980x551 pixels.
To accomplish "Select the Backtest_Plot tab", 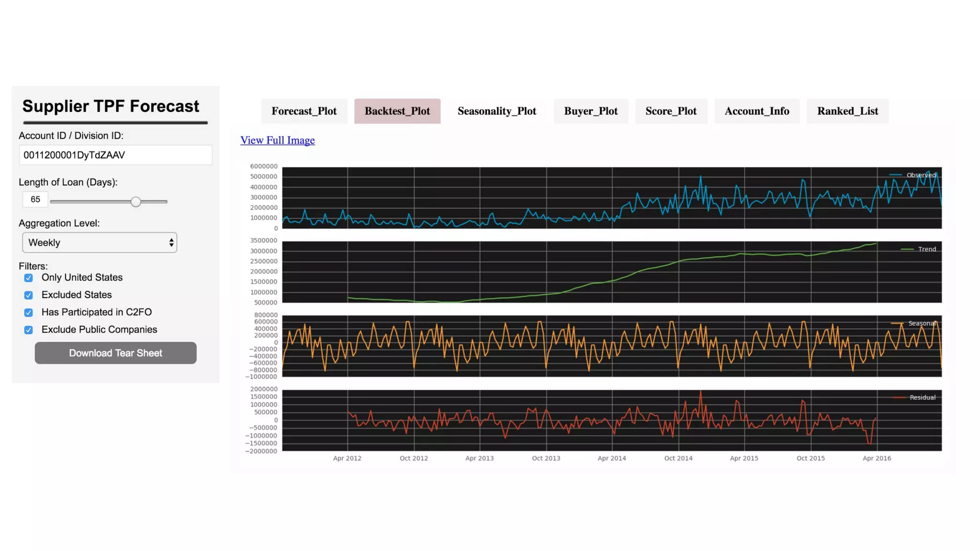I will point(397,111).
